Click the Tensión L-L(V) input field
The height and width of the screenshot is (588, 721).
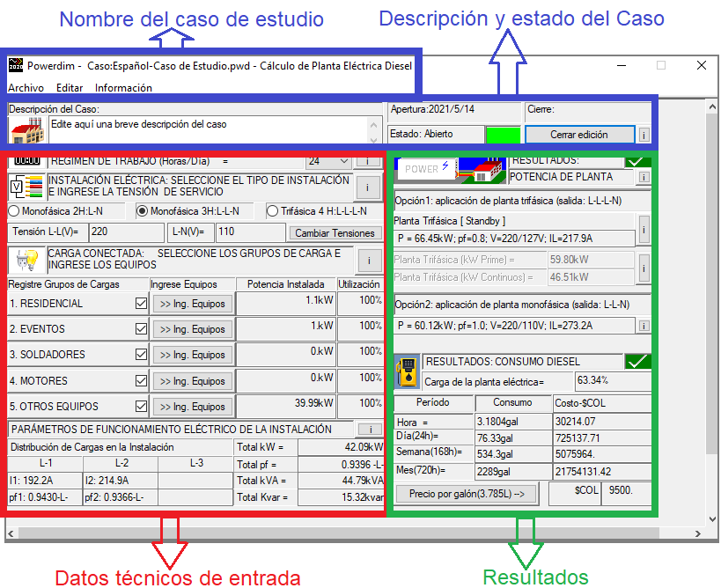125,232
